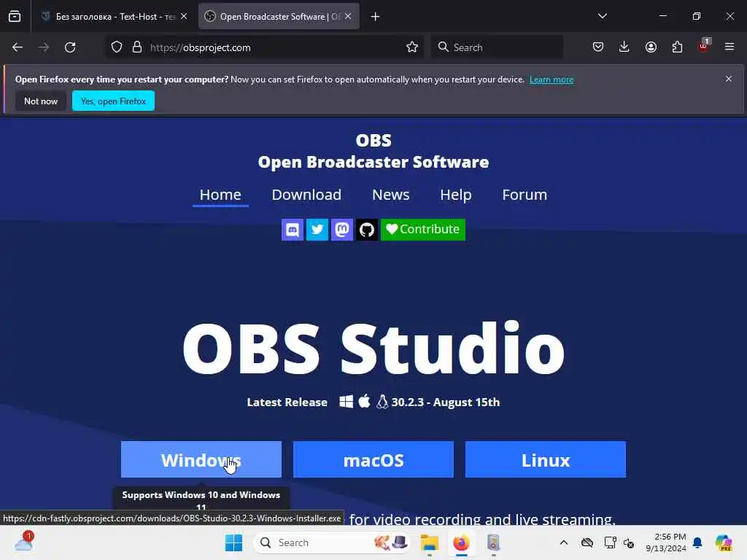The image size is (747, 560).
Task: Download OBS Studio for macOS
Action: 373,459
